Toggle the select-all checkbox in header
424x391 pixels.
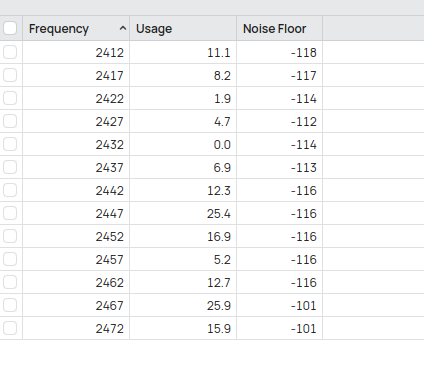point(10,28)
